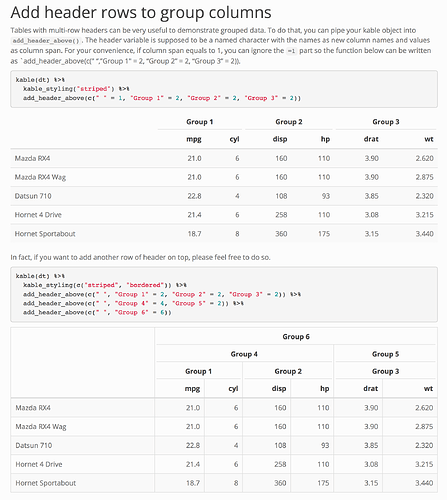Click the heading "Add header rows to group columns"
Screen dimensions: 447x500
[141, 13]
